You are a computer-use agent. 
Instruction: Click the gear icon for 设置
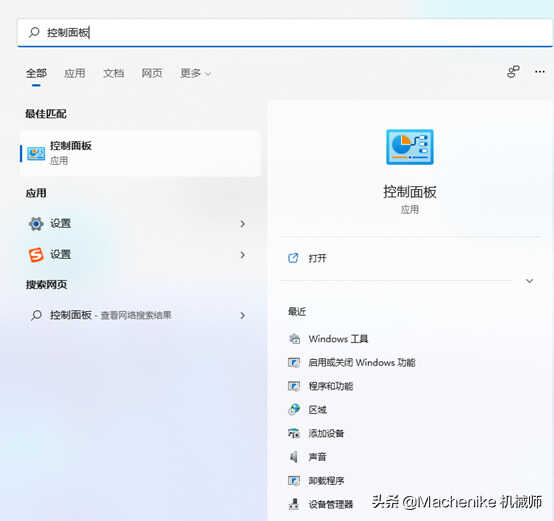point(36,224)
